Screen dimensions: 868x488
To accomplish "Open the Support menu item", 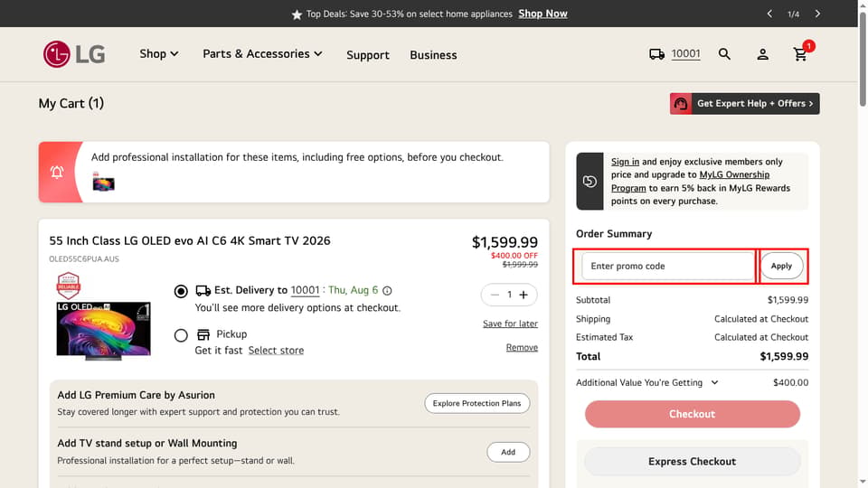I will coord(368,55).
